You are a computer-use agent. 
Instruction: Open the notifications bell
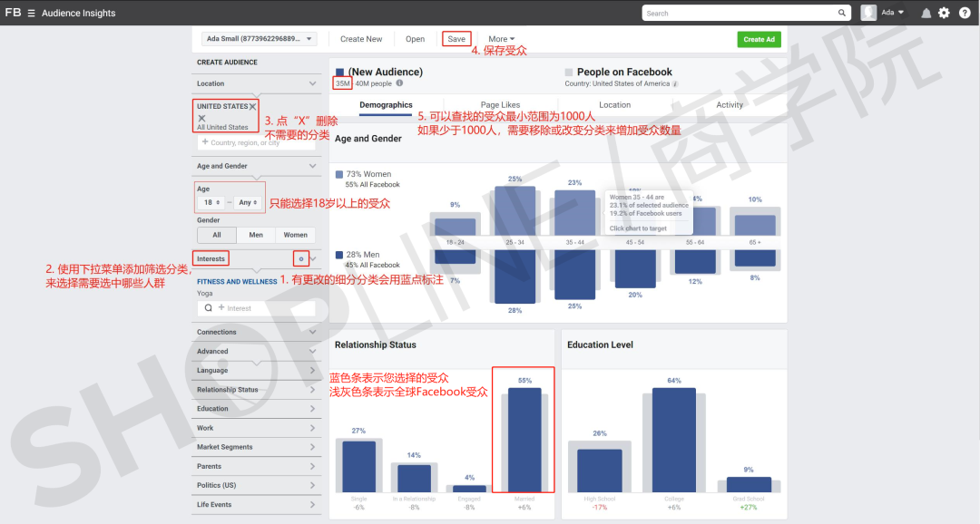pyautogui.click(x=926, y=13)
